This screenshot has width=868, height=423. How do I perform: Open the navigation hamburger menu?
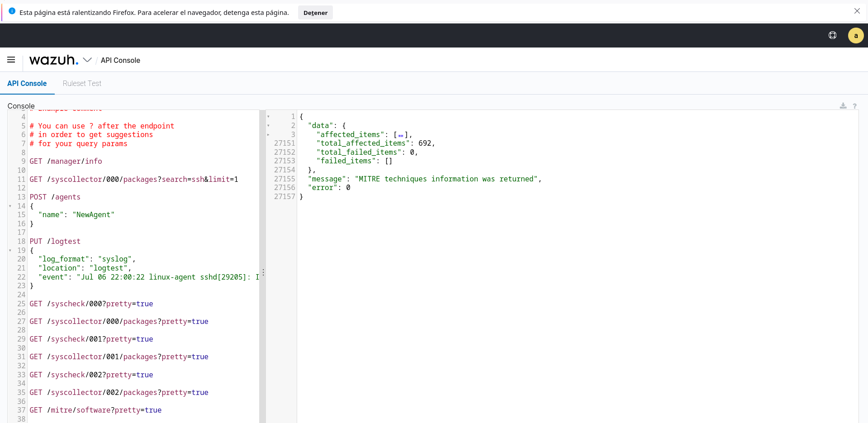pos(11,60)
